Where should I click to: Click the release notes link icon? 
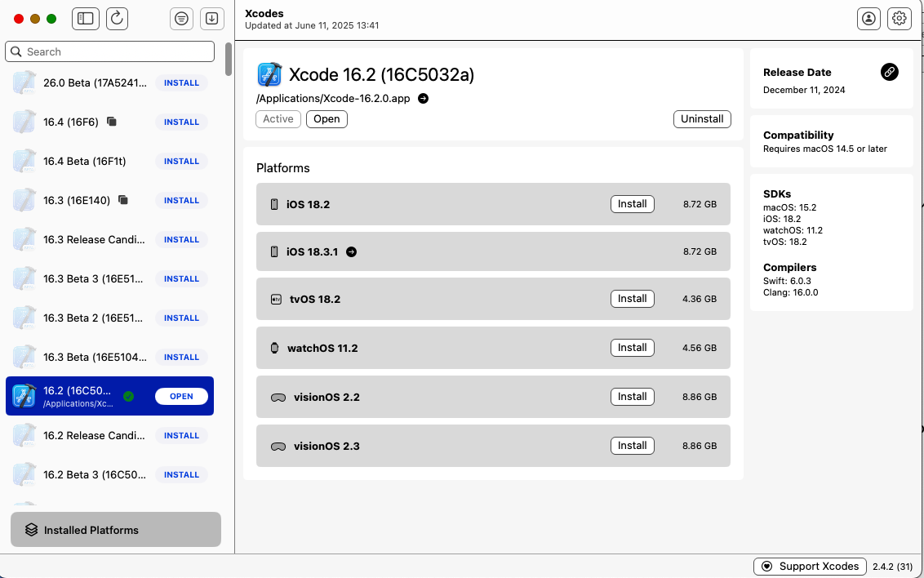[x=889, y=72]
